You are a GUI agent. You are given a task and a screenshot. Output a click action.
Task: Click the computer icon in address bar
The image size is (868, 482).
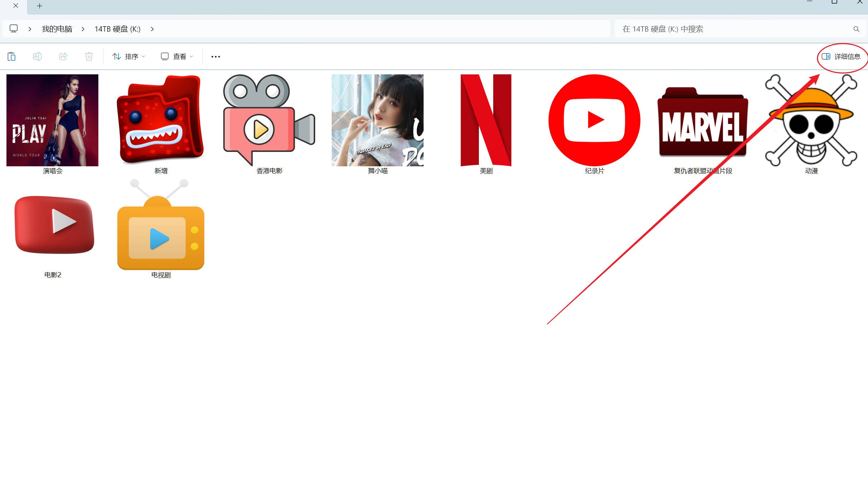pyautogui.click(x=14, y=29)
